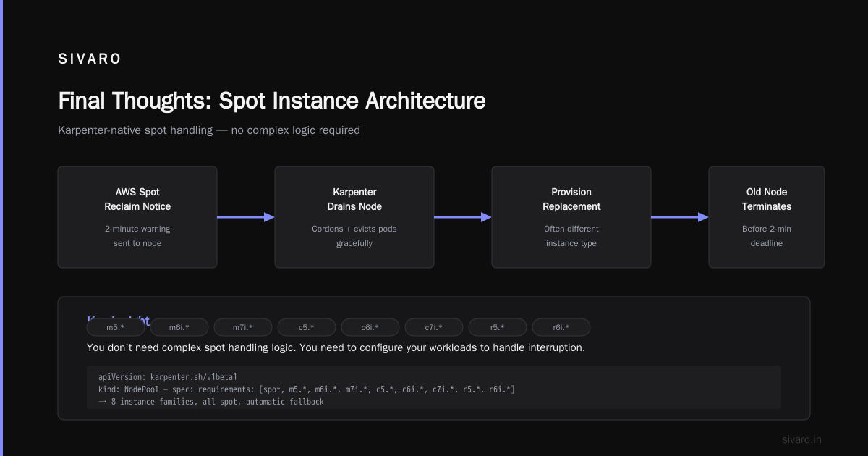
Task: Click the SIVARO brand name
Action: pos(90,59)
